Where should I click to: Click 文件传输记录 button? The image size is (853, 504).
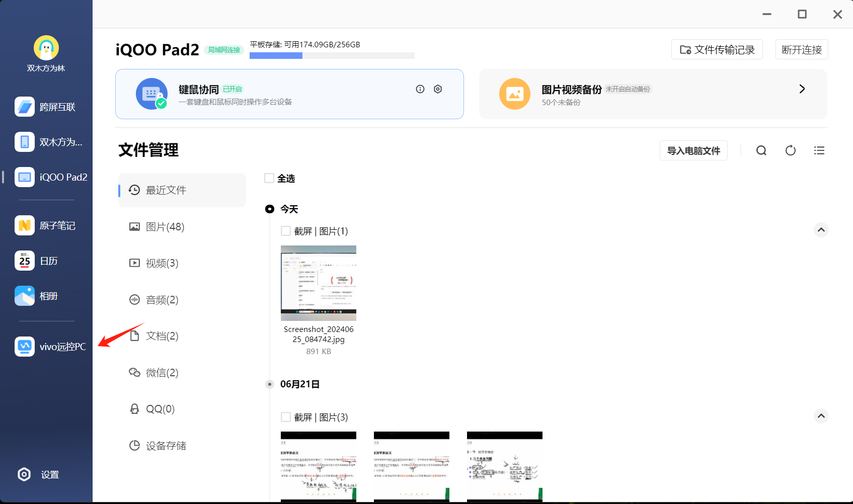(x=717, y=49)
